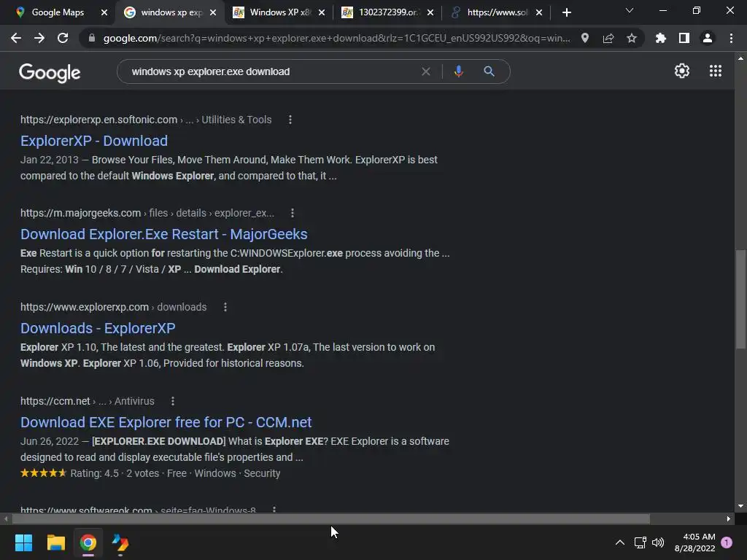Click the scroll down arrow of page
This screenshot has height=560, width=747.
point(740,506)
